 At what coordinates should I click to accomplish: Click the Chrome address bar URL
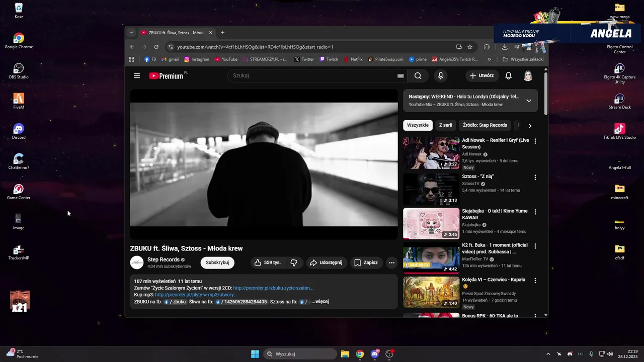tap(255, 47)
